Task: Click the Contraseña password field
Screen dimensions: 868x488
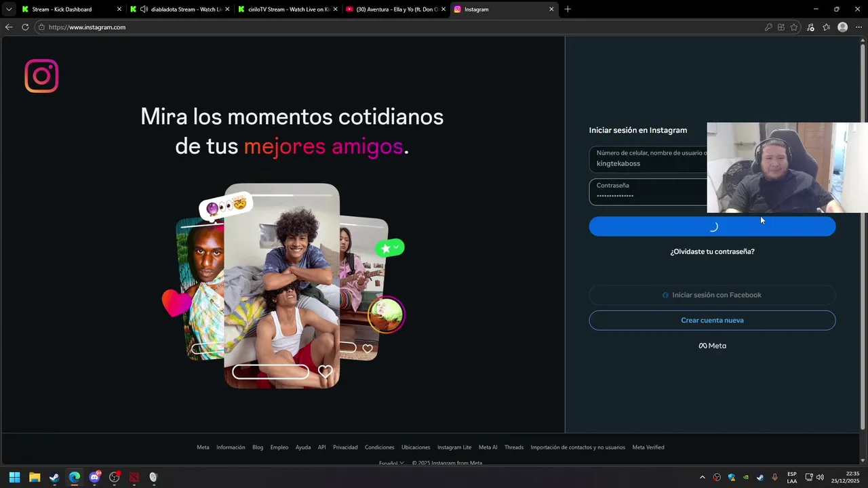Action: pyautogui.click(x=648, y=192)
